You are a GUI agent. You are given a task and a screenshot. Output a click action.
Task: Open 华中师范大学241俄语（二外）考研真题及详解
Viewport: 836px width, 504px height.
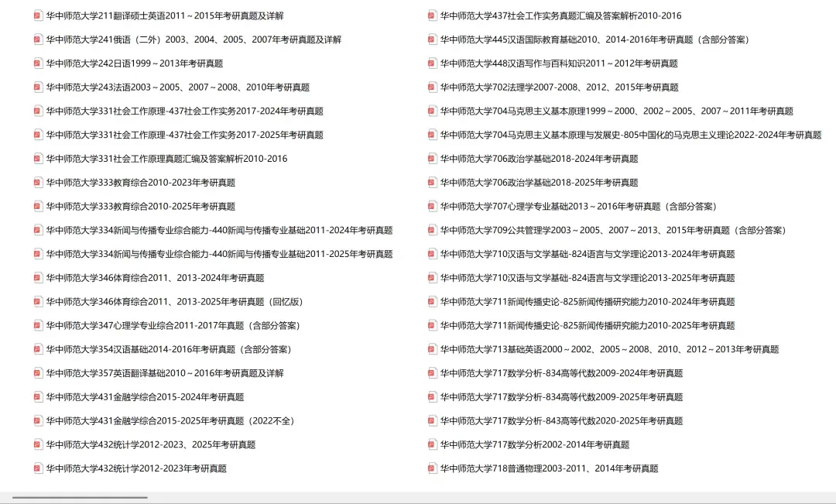click(194, 38)
